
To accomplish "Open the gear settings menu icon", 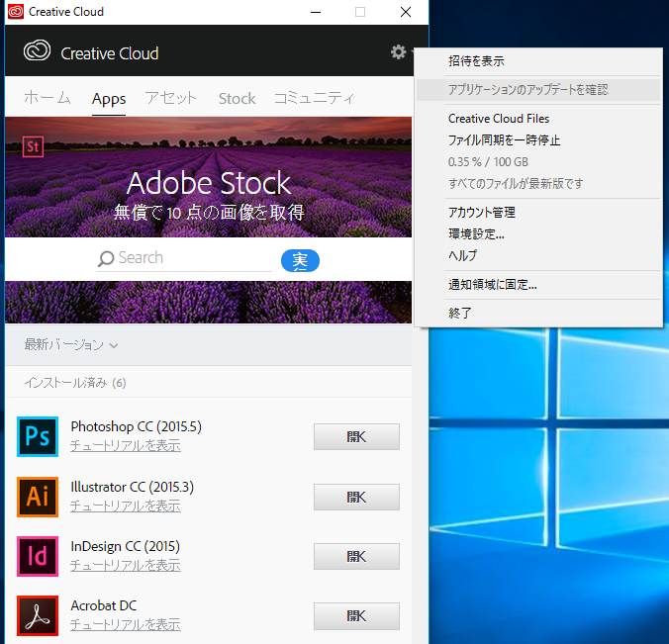I will [x=398, y=52].
